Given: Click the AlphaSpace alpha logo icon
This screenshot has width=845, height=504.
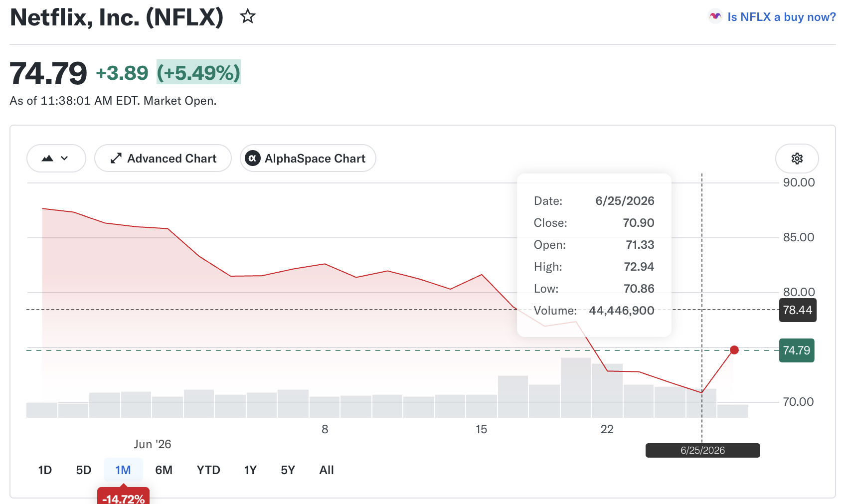Looking at the screenshot, I should tap(253, 159).
